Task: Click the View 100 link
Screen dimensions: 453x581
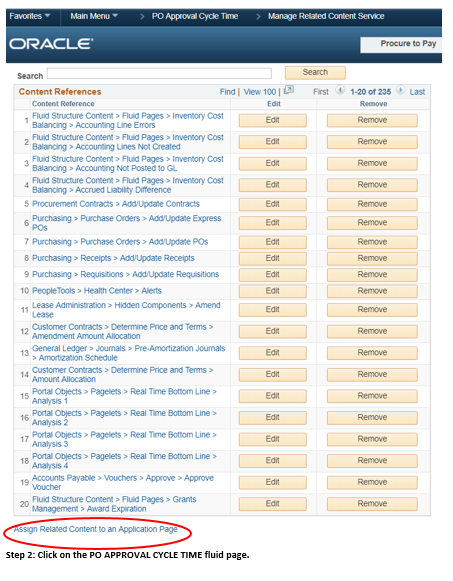Action: pos(260,92)
